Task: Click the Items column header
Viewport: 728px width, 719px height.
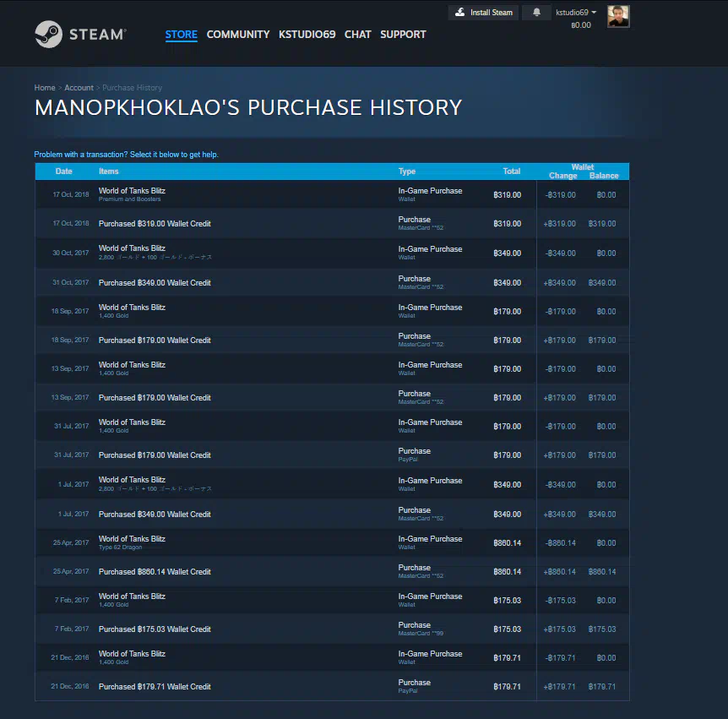Action: point(109,172)
